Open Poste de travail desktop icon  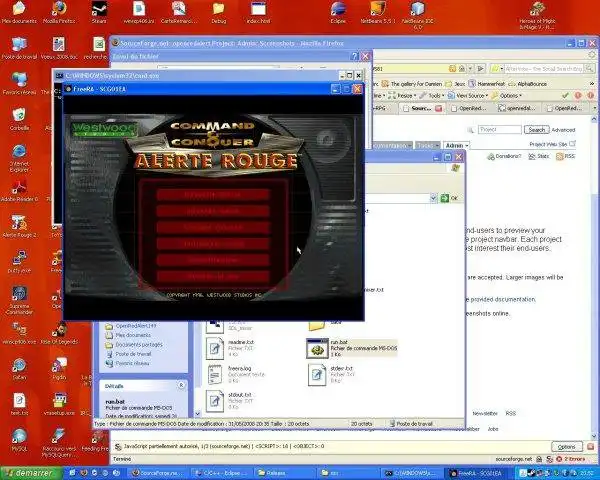[x=19, y=49]
